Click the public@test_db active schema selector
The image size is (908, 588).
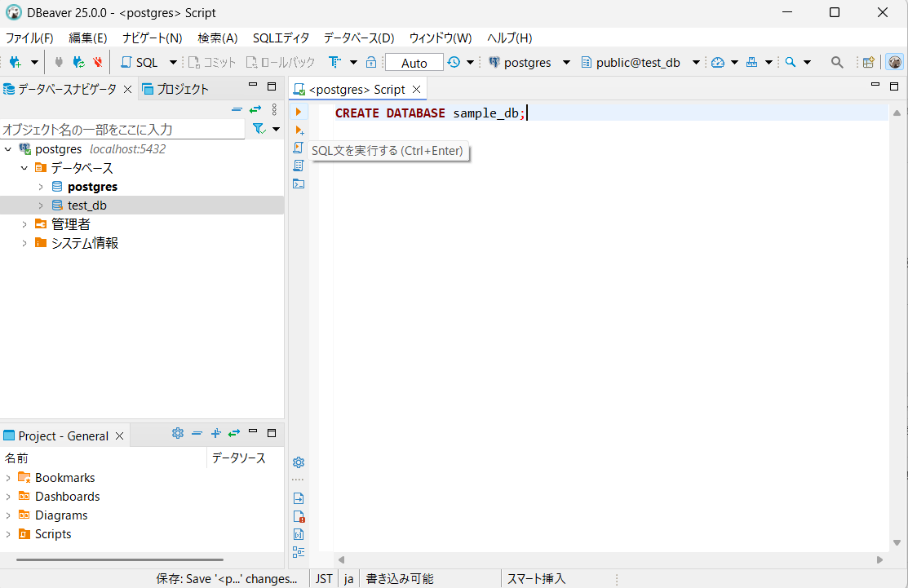(637, 62)
